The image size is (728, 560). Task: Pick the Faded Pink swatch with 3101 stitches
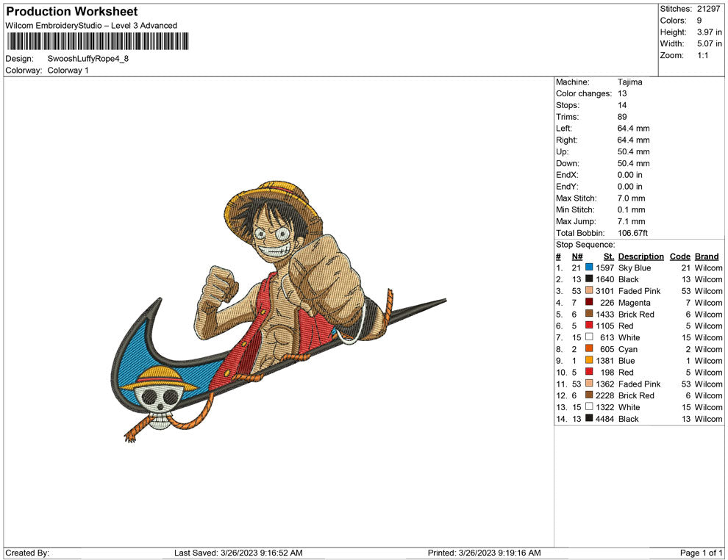pos(589,290)
